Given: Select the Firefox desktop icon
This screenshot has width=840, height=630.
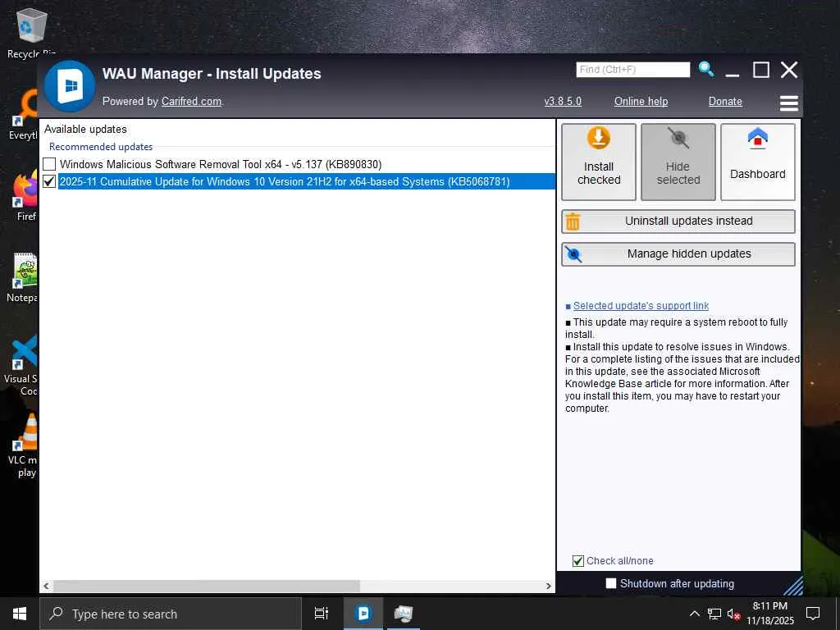Looking at the screenshot, I should click(25, 197).
